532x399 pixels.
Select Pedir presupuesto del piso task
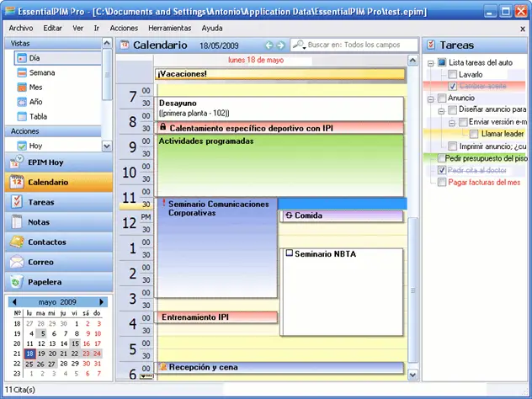486,158
